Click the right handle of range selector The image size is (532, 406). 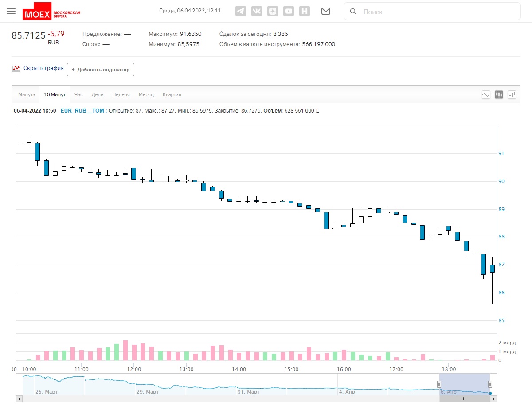point(490,384)
